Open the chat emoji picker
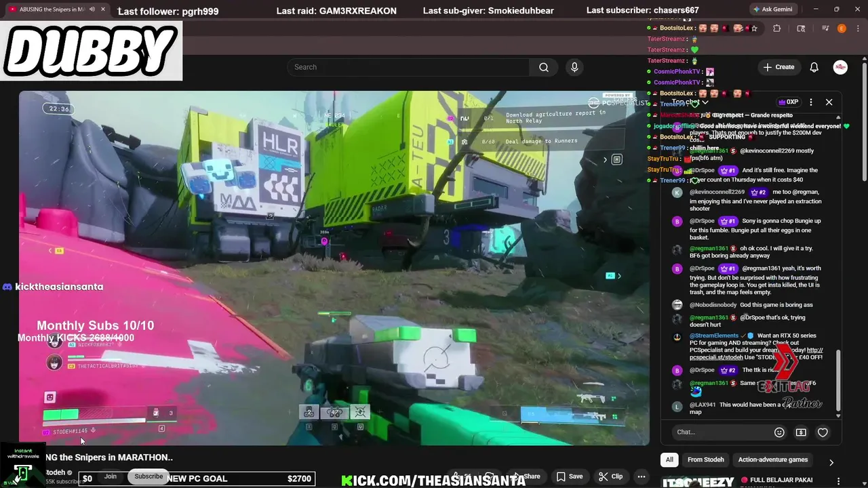868x488 pixels. pyautogui.click(x=779, y=432)
